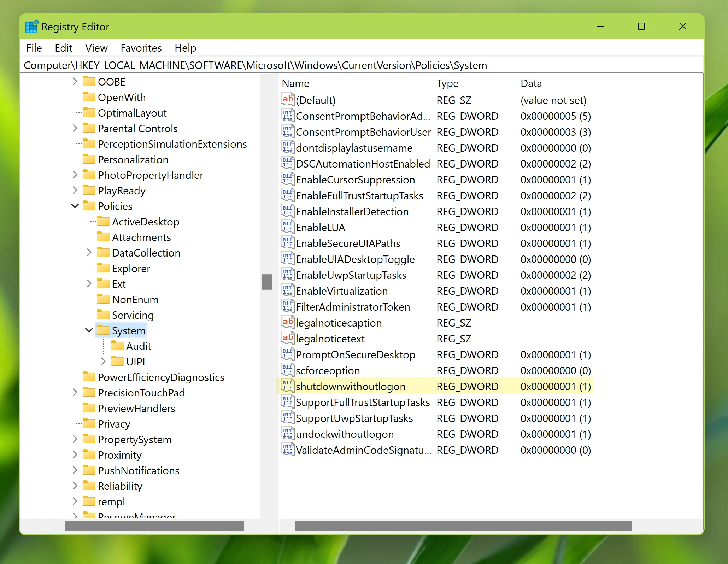Click data 0x00000005 (5) of ConsentPromptBehaviorAdmin
The width and height of the screenshot is (728, 564).
(556, 116)
